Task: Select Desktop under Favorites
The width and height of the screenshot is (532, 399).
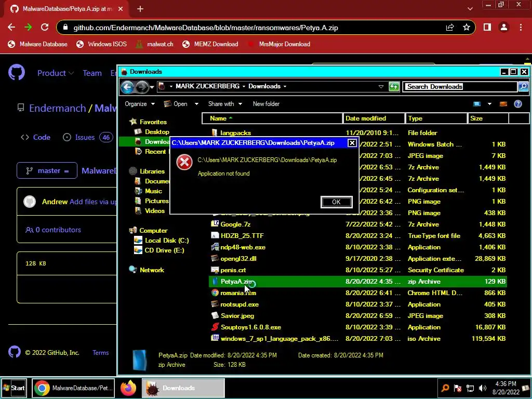Action: (152, 132)
